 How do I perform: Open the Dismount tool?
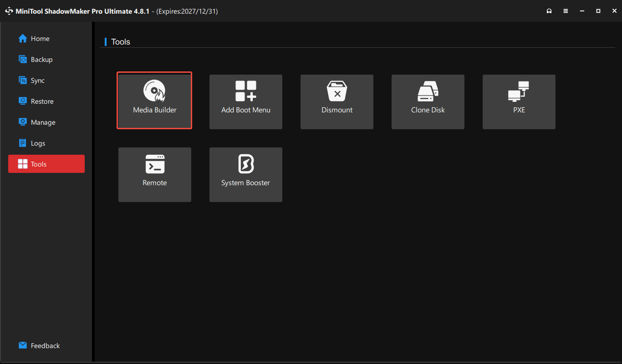pyautogui.click(x=337, y=101)
